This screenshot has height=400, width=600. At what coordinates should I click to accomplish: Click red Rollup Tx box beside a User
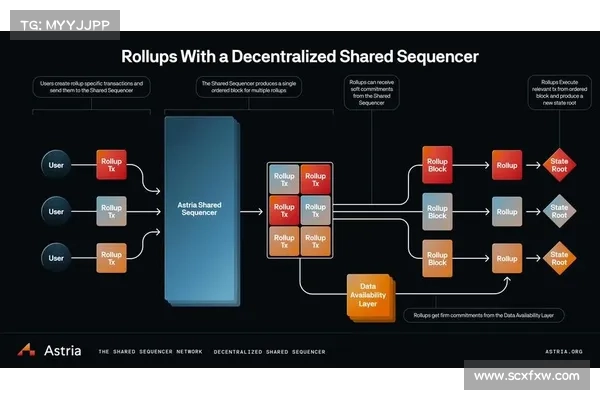[111, 165]
